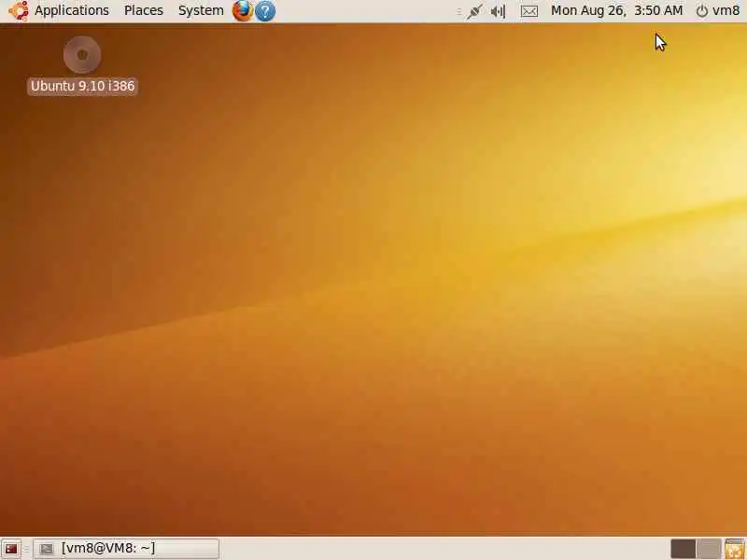Open the Places menu

[x=144, y=10]
